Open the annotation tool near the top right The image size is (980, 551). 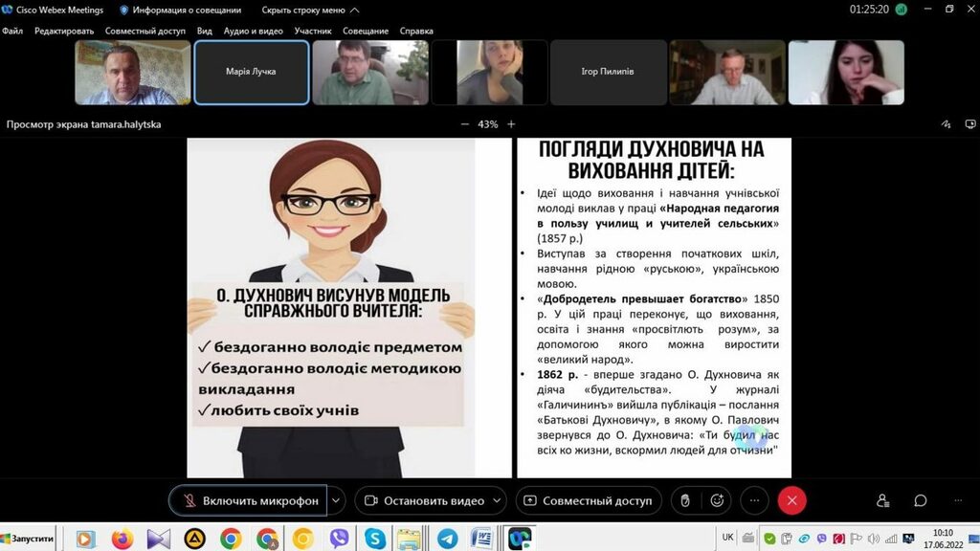946,124
